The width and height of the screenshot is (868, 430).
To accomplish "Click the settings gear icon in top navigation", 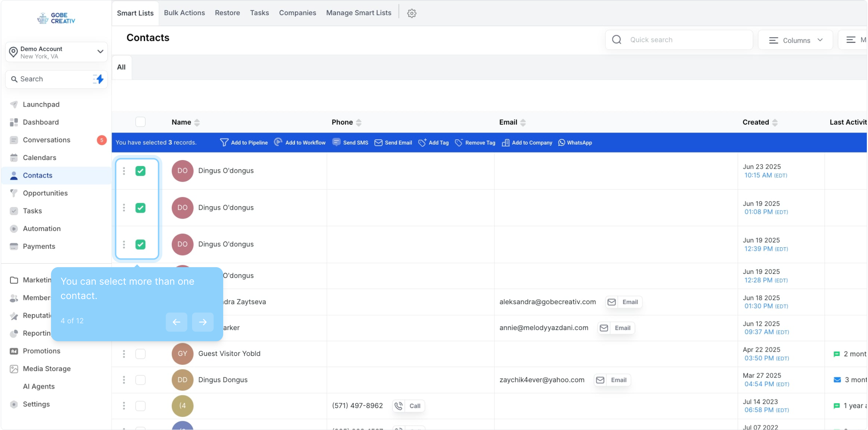I will tap(412, 13).
